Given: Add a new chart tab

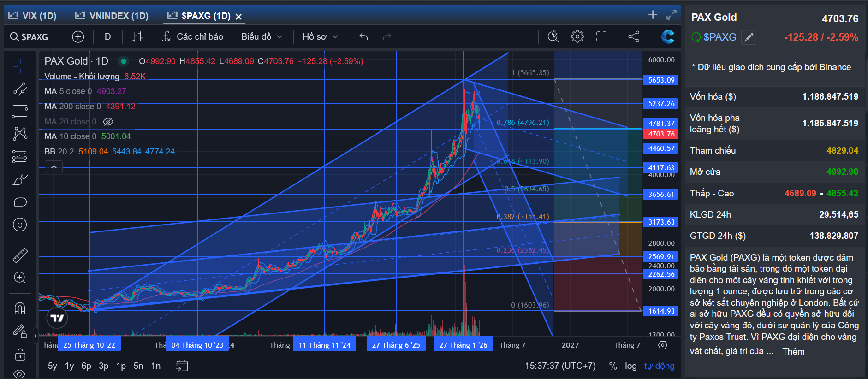Looking at the screenshot, I should pos(653,15).
